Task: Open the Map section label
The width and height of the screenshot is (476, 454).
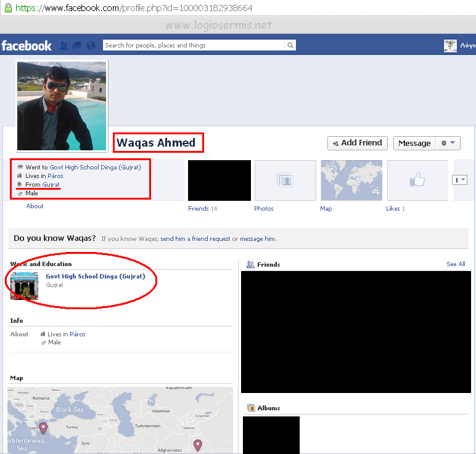Action: pos(326,209)
